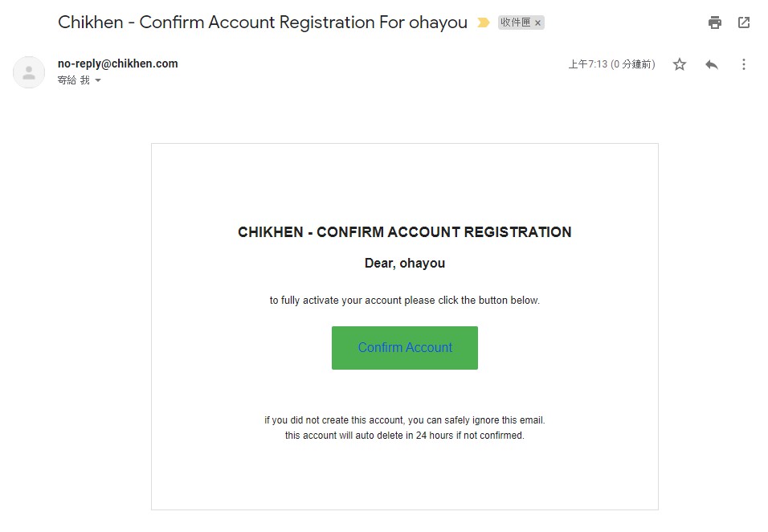Star this Chikhen email
The width and height of the screenshot is (768, 532).
pyautogui.click(x=680, y=64)
